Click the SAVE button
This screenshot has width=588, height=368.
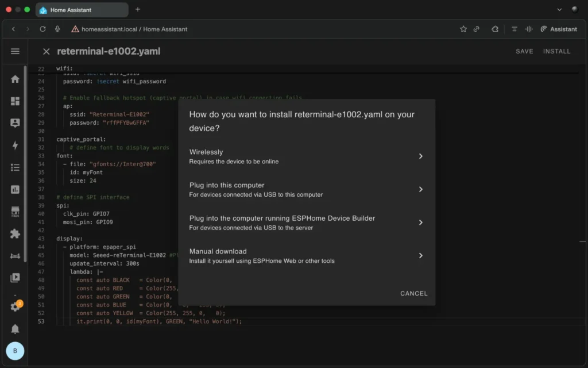[x=524, y=51]
